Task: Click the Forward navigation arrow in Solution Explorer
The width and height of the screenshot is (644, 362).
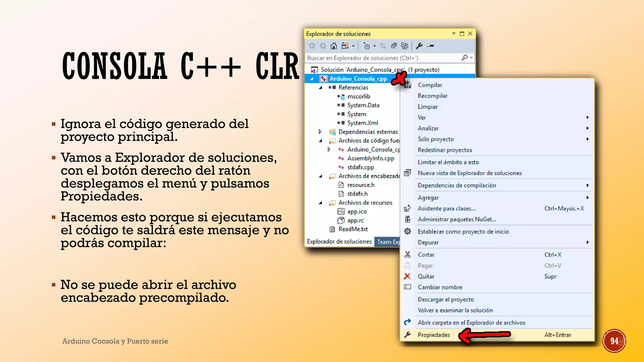Action: pyautogui.click(x=323, y=46)
